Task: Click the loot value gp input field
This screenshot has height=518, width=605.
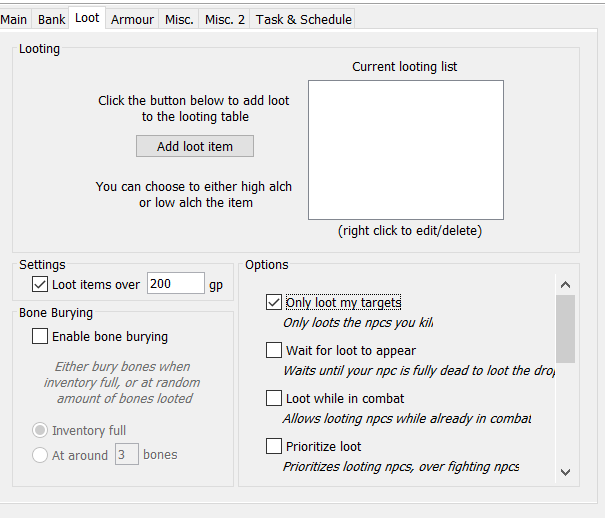Action: pos(175,284)
